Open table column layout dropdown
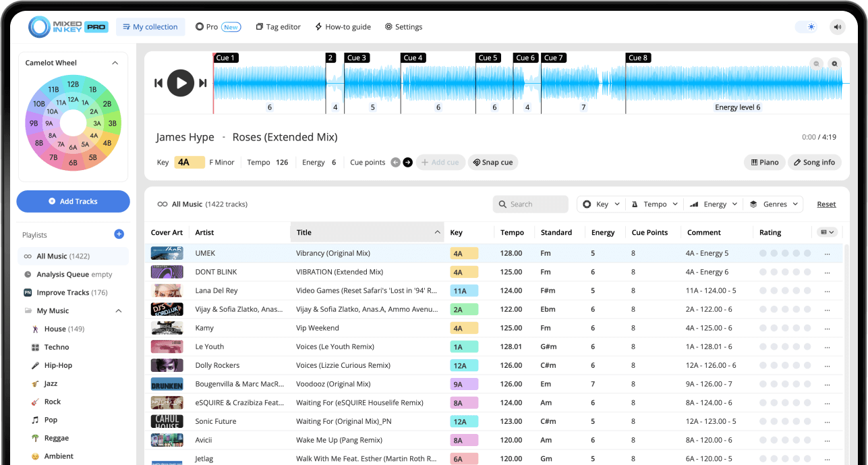Screen dimensions: 868x465 [x=827, y=232]
